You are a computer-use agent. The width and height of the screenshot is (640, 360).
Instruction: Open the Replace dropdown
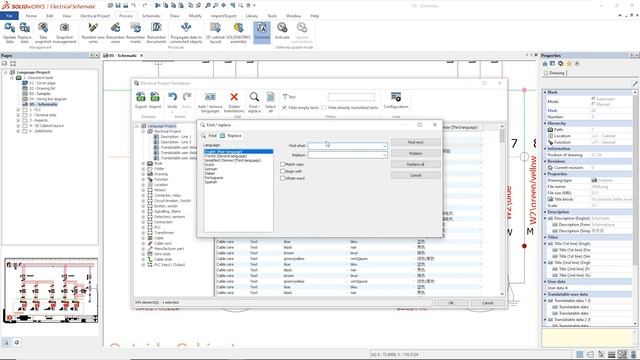pyautogui.click(x=384, y=155)
